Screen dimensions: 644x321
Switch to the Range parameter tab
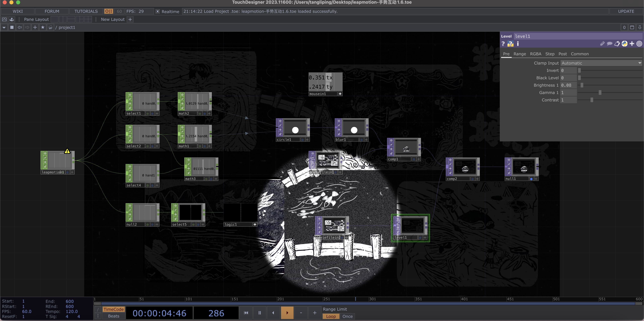tap(520, 54)
